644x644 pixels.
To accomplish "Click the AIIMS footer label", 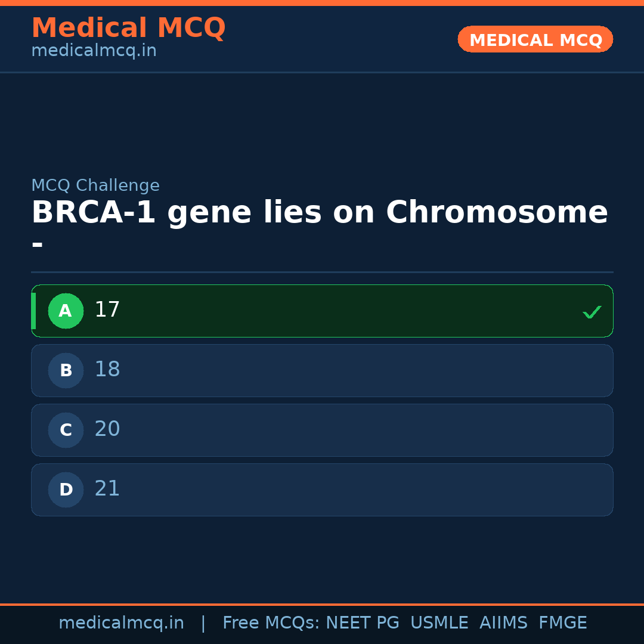I will coord(503,623).
